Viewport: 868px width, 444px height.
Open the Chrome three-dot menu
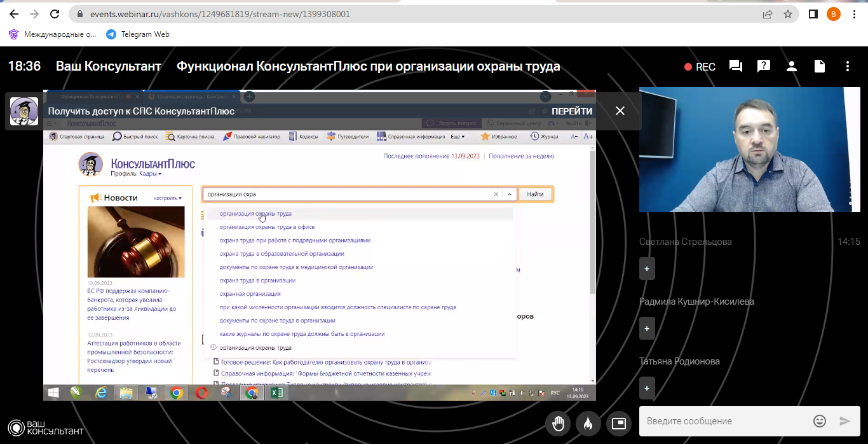[x=855, y=14]
